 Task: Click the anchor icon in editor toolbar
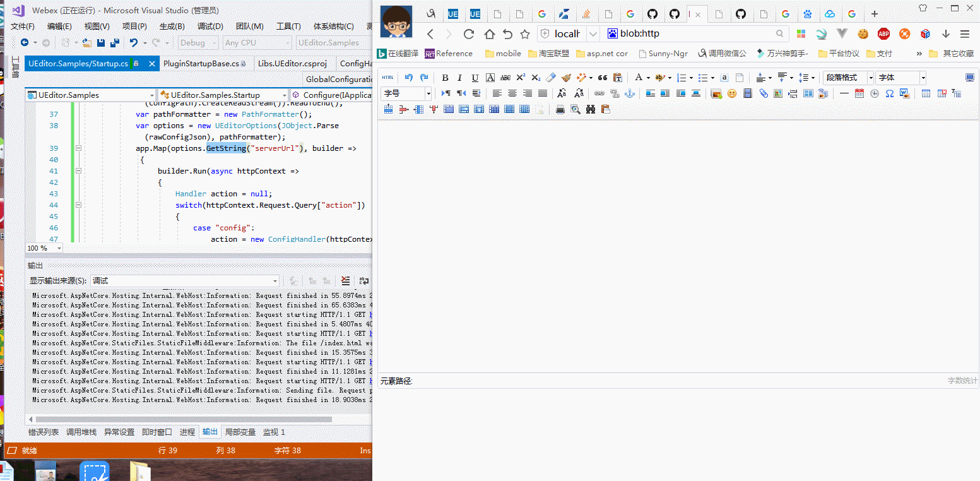[x=629, y=93]
